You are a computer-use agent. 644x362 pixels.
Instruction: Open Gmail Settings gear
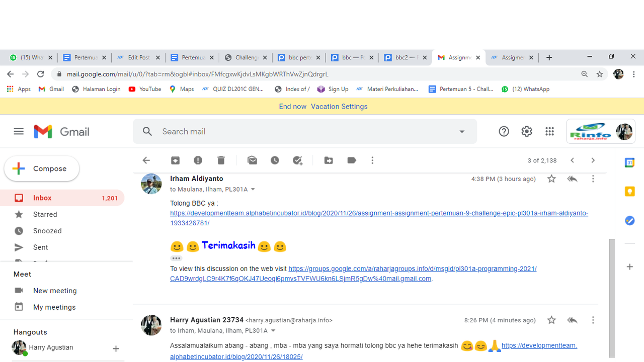click(x=527, y=131)
